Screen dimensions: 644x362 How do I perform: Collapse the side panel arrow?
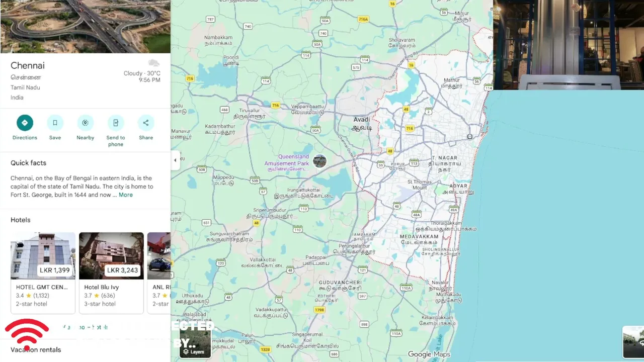pyautogui.click(x=175, y=160)
